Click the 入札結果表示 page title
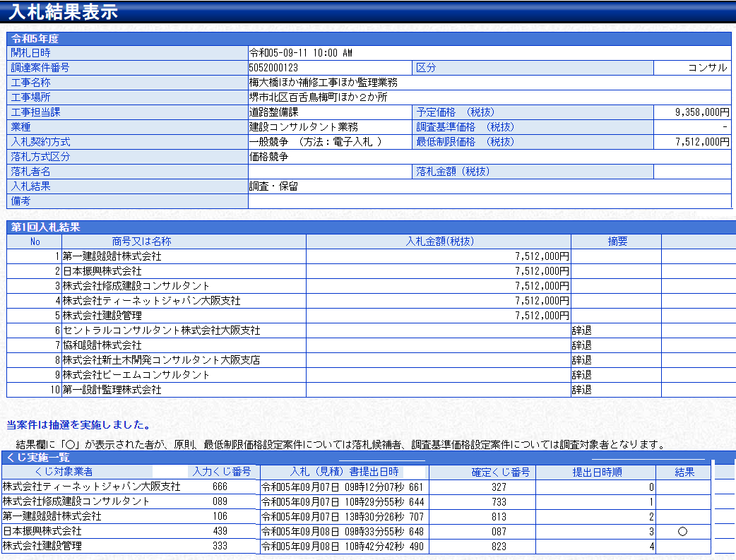 [x=64, y=12]
